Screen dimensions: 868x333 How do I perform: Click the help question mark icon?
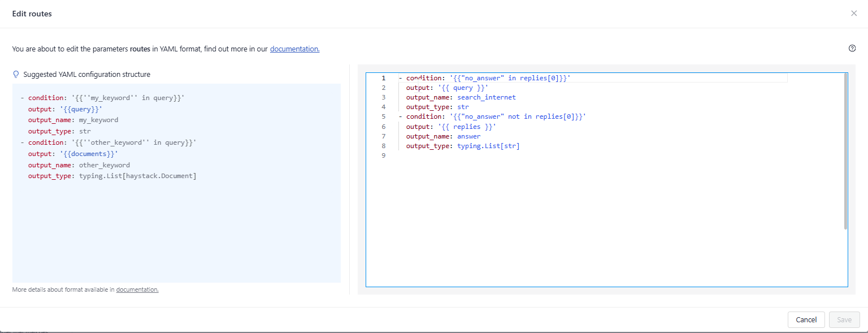click(852, 49)
